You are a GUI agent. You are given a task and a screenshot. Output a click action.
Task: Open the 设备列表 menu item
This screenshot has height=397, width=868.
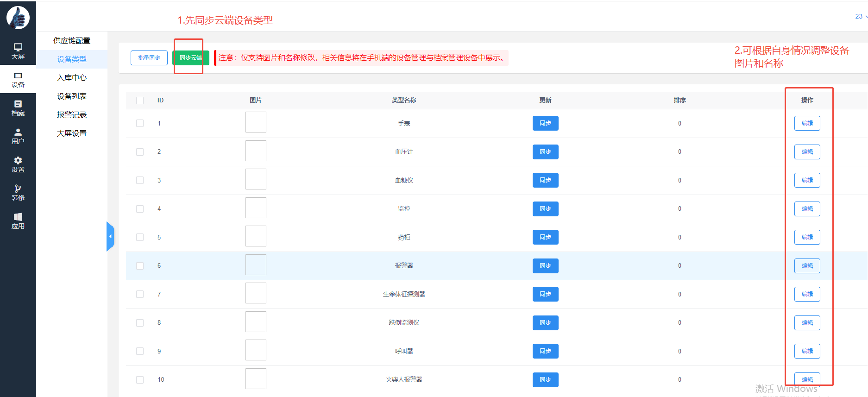pyautogui.click(x=72, y=96)
